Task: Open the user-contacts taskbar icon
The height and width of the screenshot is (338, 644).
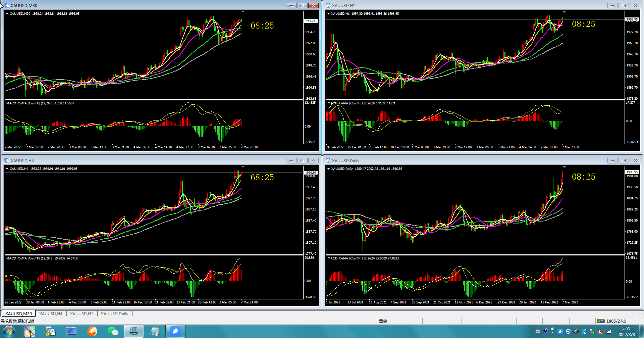Action: click(x=50, y=332)
